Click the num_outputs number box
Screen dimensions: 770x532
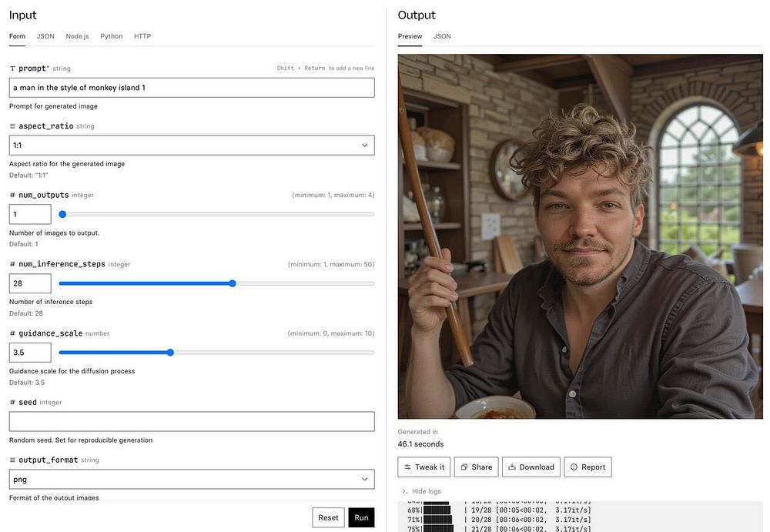click(x=30, y=214)
